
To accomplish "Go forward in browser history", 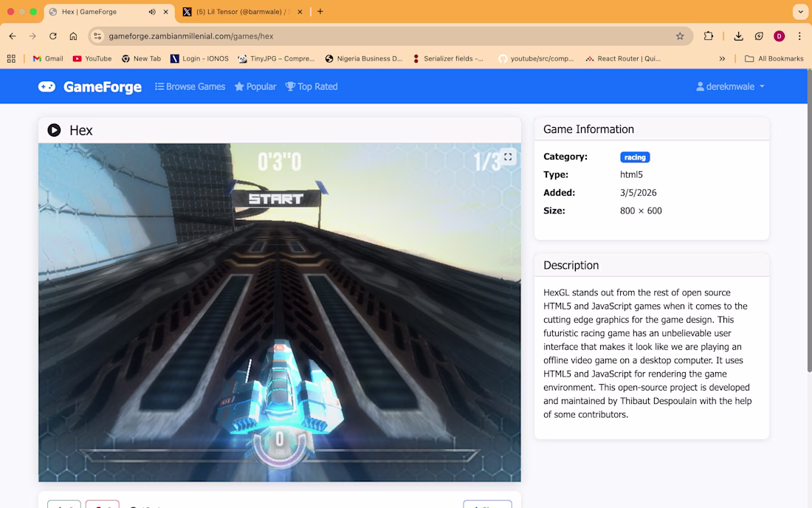I will click(x=32, y=36).
